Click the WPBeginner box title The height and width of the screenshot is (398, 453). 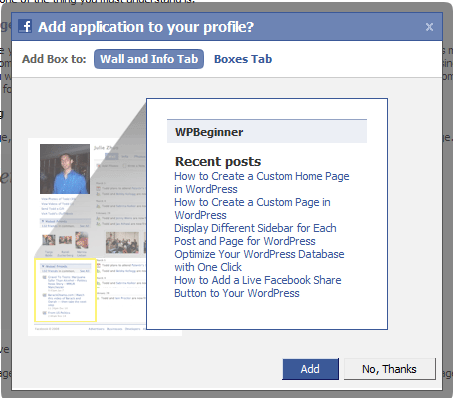pos(209,132)
